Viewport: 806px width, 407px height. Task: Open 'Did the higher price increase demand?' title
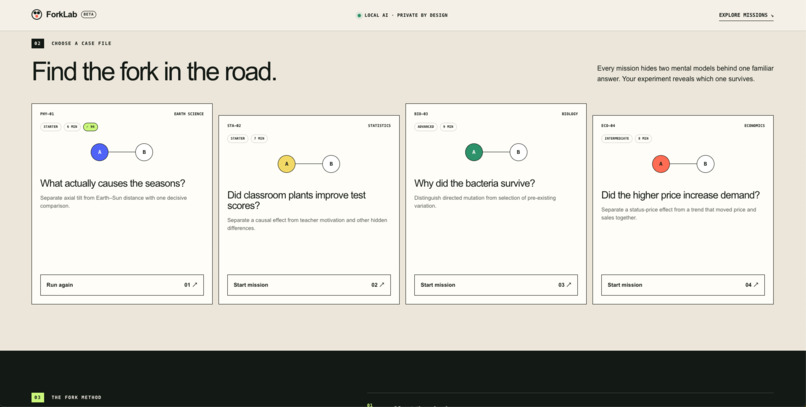point(681,195)
